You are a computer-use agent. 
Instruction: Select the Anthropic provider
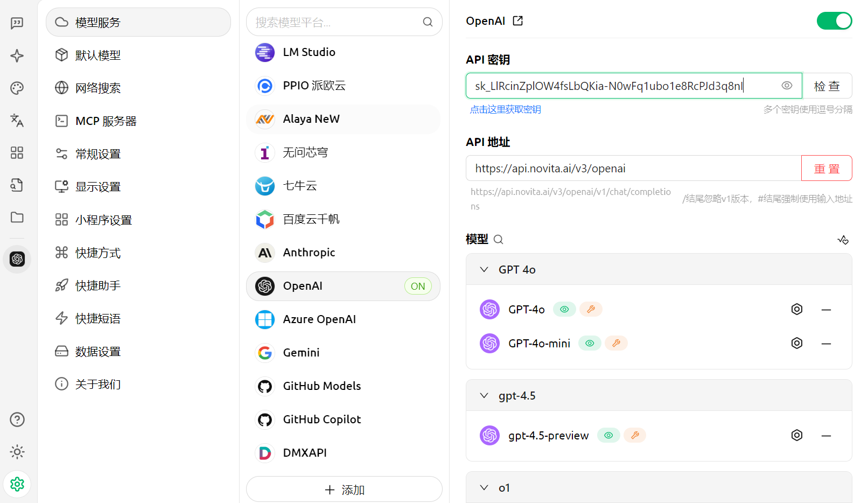click(x=343, y=253)
